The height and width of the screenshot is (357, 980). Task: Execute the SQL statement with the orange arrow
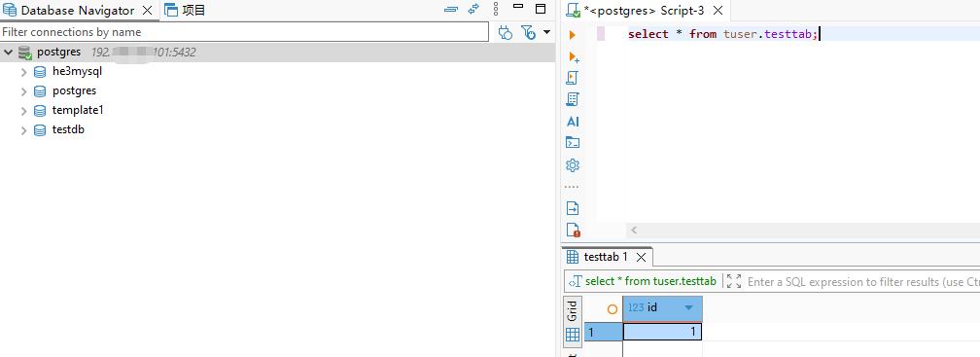pyautogui.click(x=572, y=35)
